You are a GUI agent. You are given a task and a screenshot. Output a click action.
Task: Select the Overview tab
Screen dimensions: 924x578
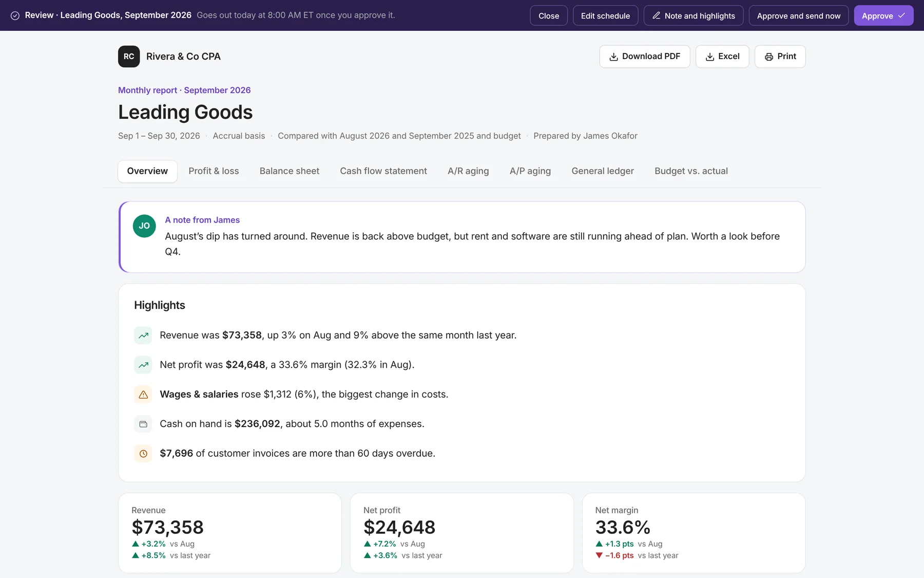(147, 171)
